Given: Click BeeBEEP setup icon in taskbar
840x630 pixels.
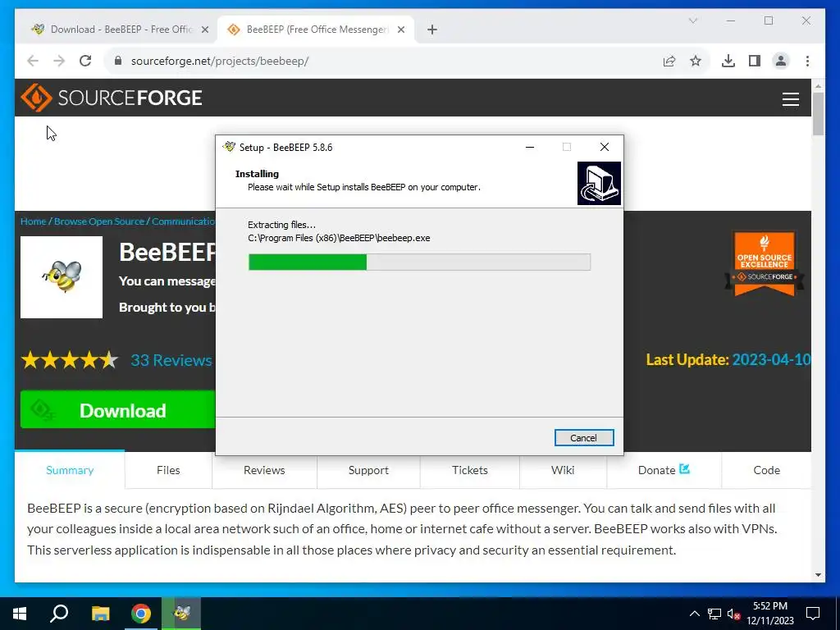Looking at the screenshot, I should pyautogui.click(x=181, y=614).
